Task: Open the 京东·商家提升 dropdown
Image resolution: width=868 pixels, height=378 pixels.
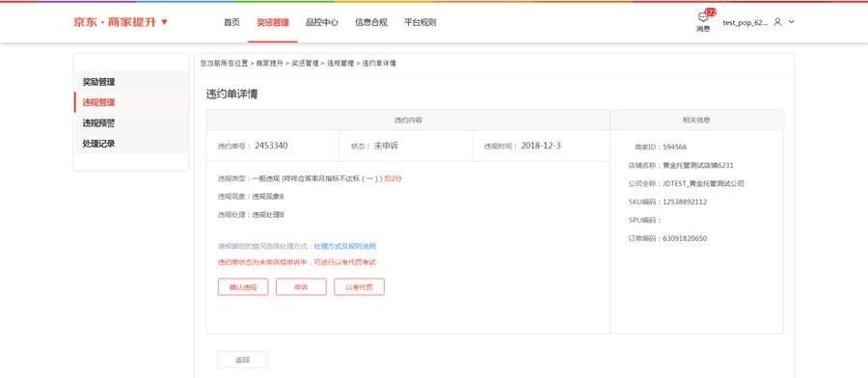Action: click(x=121, y=22)
